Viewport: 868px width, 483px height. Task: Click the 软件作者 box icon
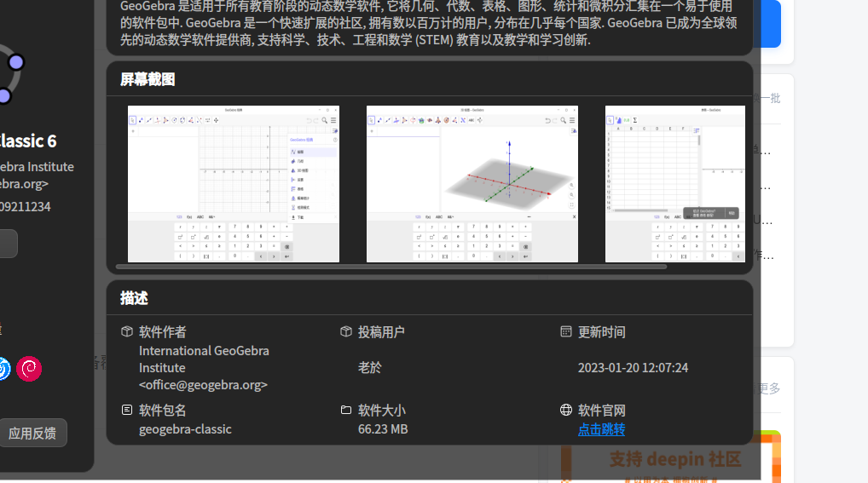pyautogui.click(x=127, y=331)
